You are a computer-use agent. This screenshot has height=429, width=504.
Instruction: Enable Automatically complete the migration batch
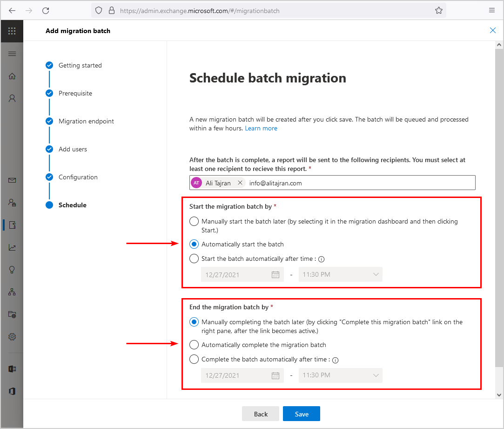(194, 345)
